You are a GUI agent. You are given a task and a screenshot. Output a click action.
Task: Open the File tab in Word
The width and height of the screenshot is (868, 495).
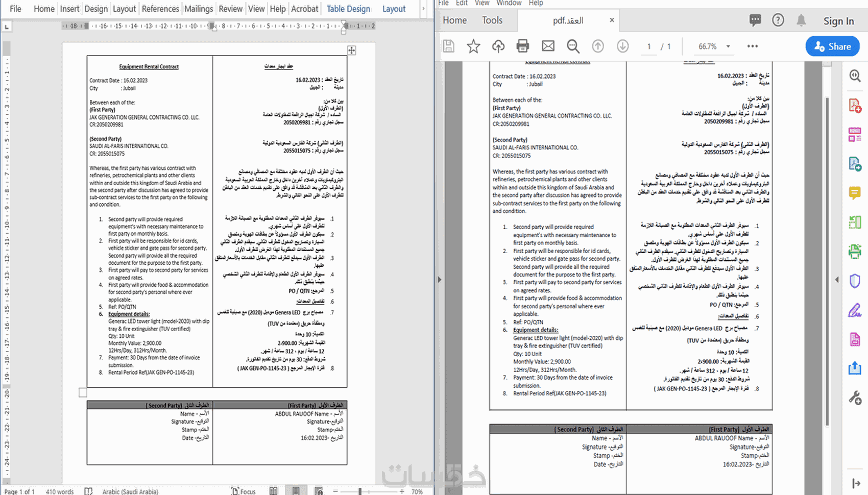[15, 9]
